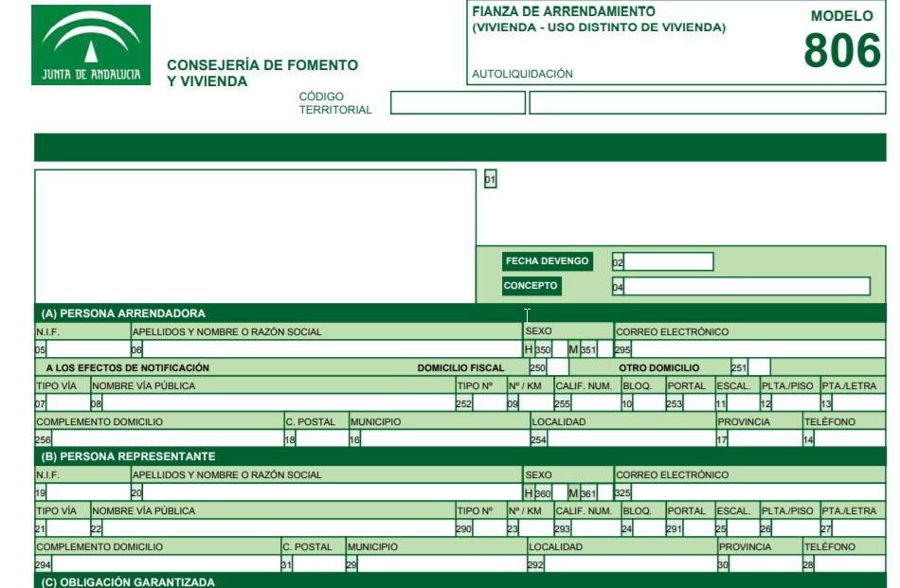Click the arrendadora Teléfono field
This screenshot has height=588, width=900.
tap(850, 439)
